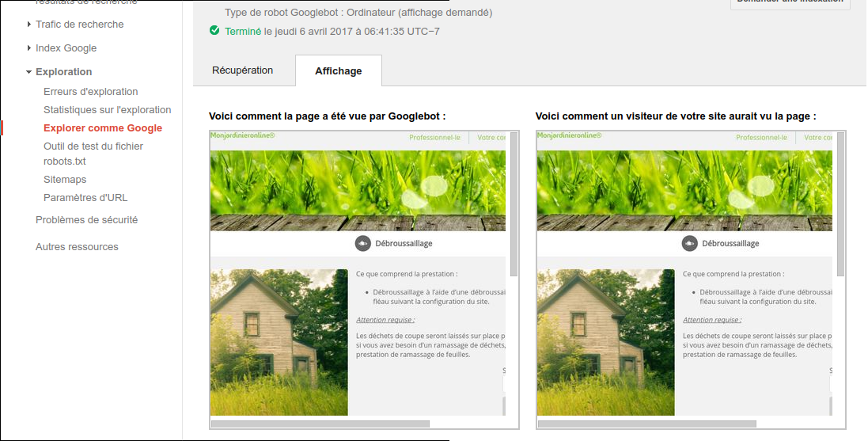Click the Débroussaillage icon in Googlebot view
The height and width of the screenshot is (441, 868).
point(362,243)
